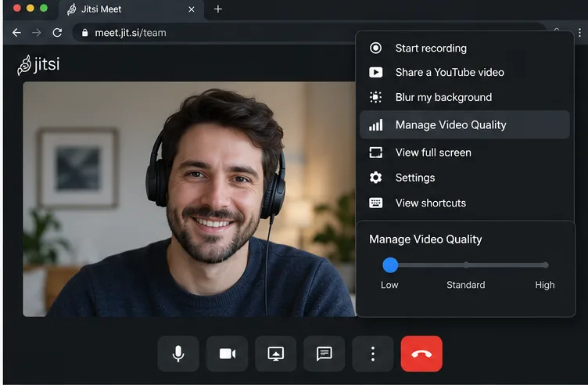Click the settings gear icon
This screenshot has width=588, height=385.
click(x=375, y=178)
